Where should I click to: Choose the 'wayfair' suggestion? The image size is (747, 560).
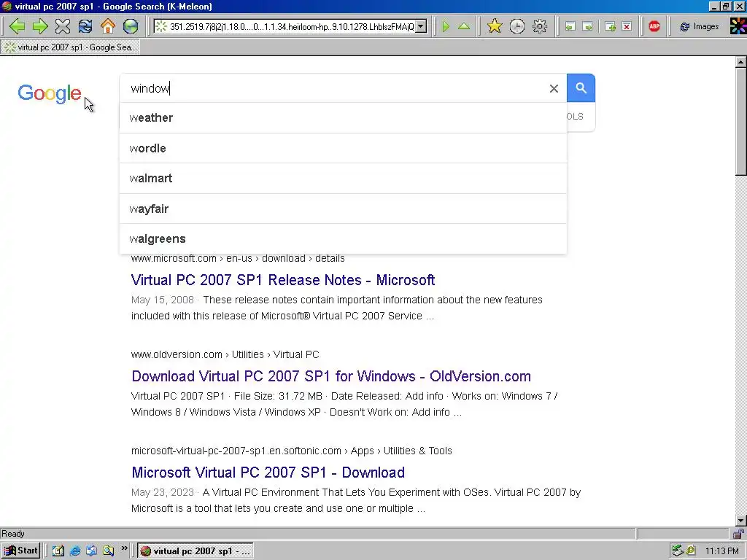(x=343, y=209)
